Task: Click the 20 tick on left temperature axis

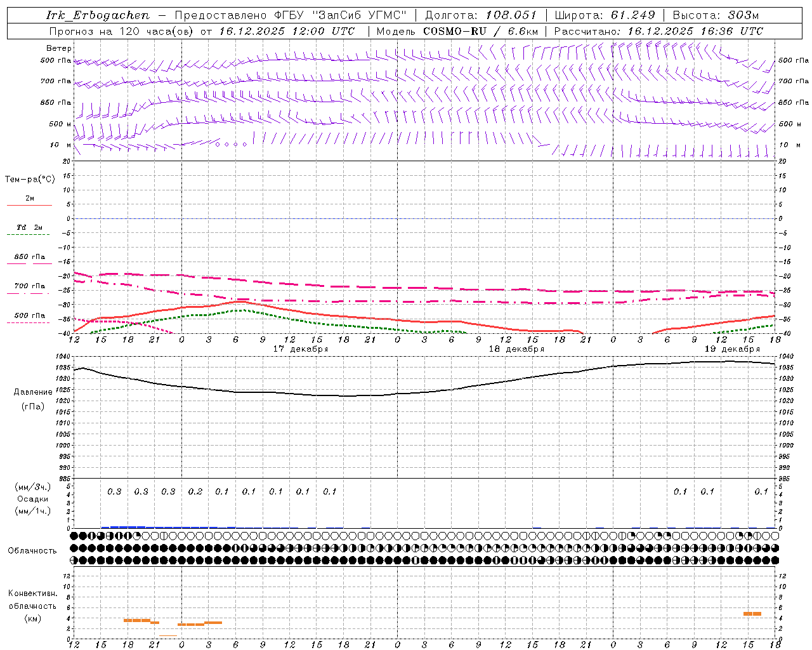Action: click(66, 161)
